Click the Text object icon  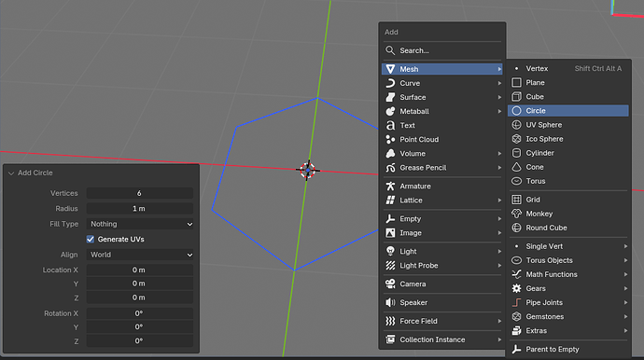390,125
